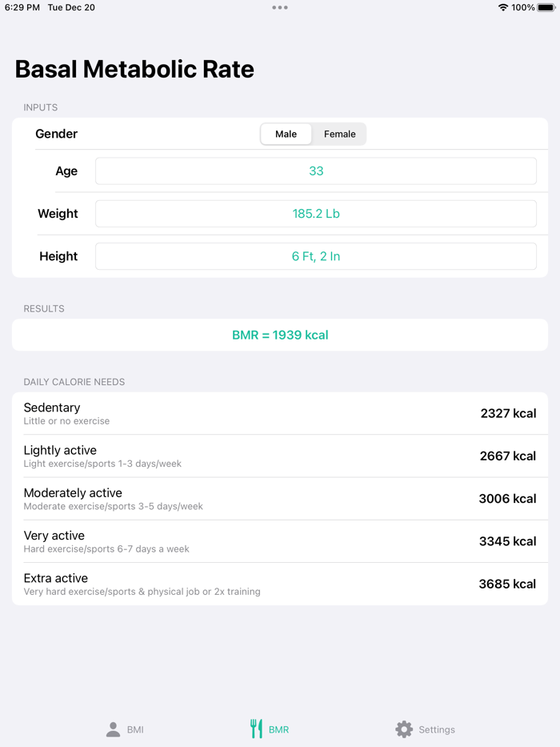Open the Settings tab
560x747 pixels.
click(x=425, y=729)
